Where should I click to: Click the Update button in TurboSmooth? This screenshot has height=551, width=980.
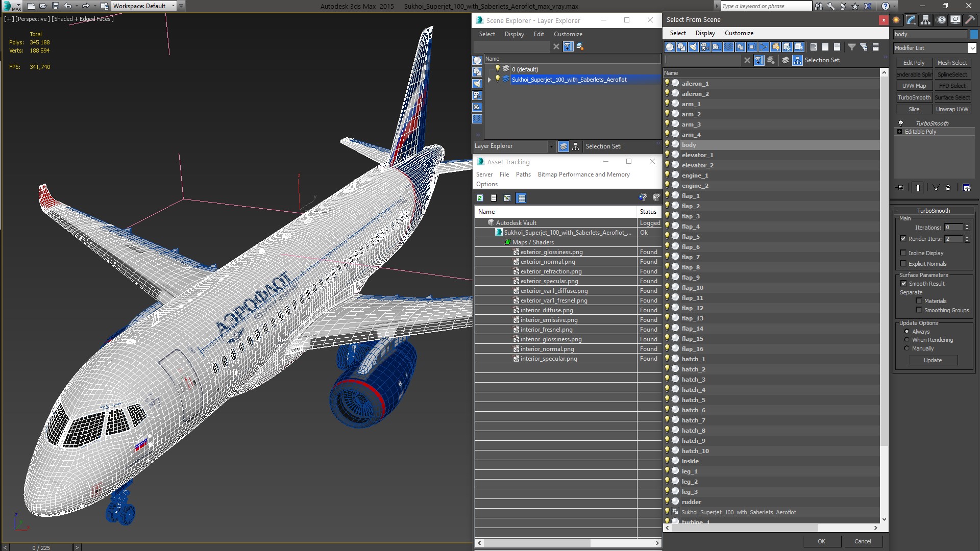(933, 360)
